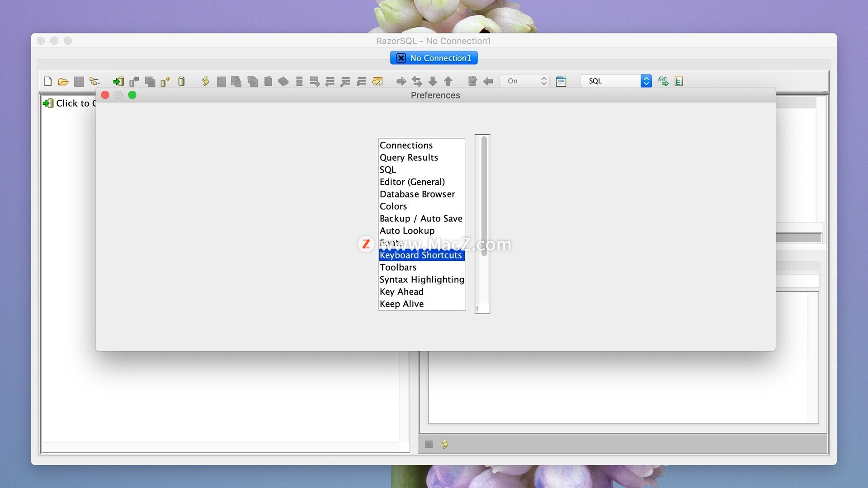This screenshot has width=868, height=488.
Task: Click the Save floppy disk icon
Action: point(79,81)
